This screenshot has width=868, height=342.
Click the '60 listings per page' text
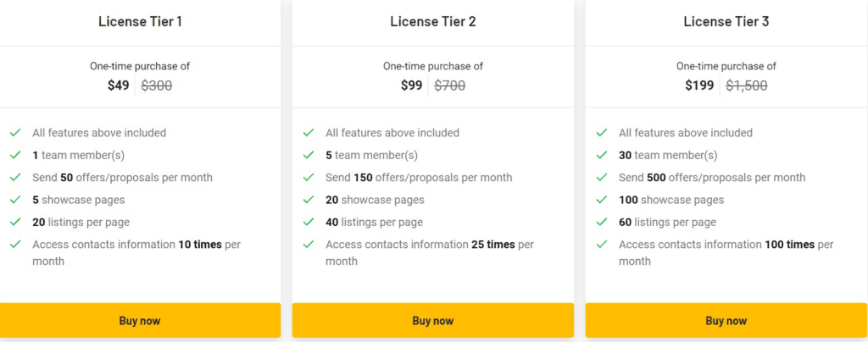click(x=667, y=222)
